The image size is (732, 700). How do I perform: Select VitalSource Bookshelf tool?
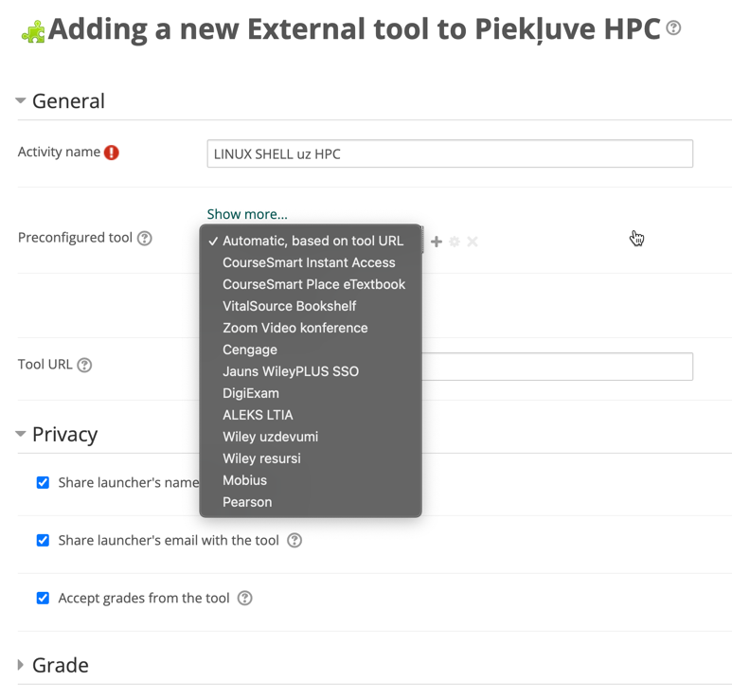pyautogui.click(x=311, y=306)
